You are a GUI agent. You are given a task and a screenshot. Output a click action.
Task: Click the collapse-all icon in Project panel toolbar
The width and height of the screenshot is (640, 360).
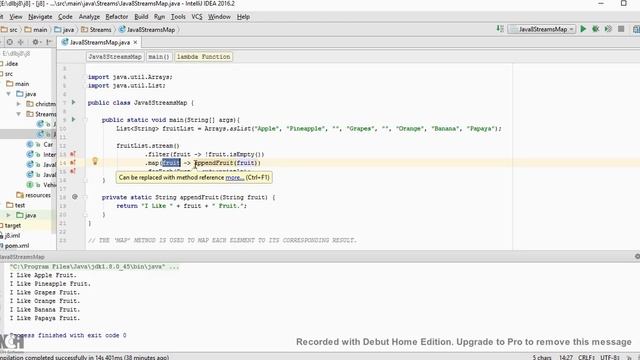(20, 42)
